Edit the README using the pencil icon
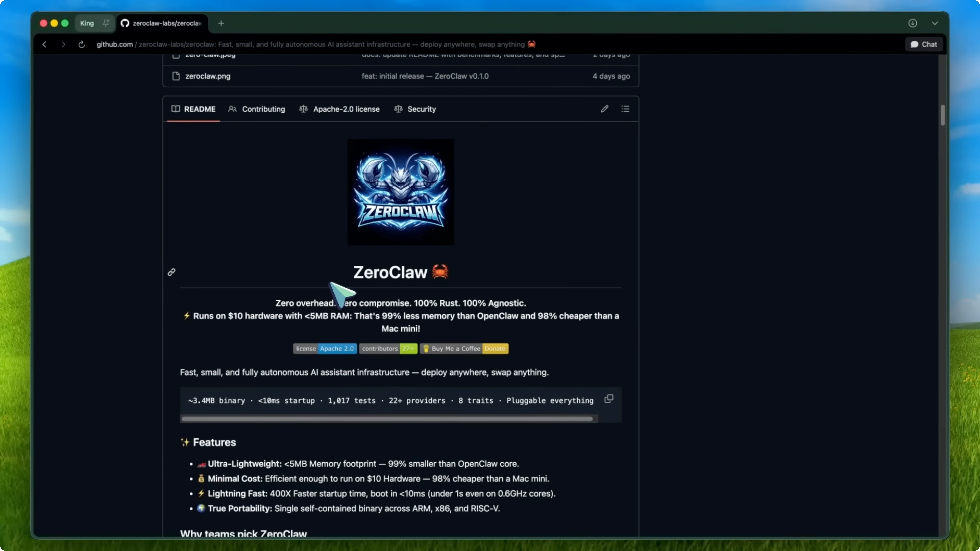Viewport: 980px width, 551px height. click(x=605, y=109)
